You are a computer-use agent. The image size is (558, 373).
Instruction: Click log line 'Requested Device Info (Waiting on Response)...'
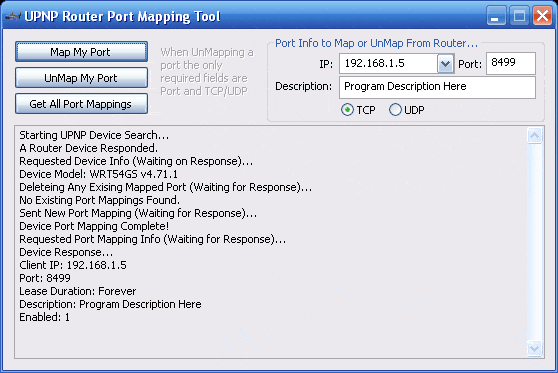(136, 161)
